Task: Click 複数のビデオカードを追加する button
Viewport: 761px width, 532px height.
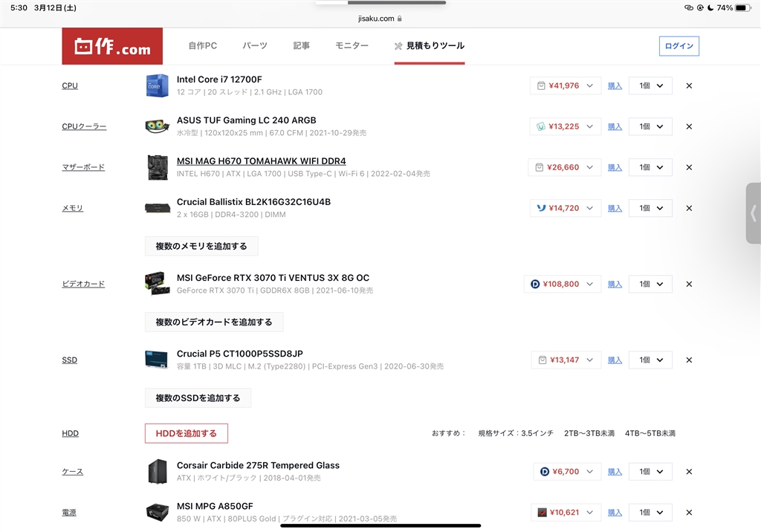Action: [214, 322]
